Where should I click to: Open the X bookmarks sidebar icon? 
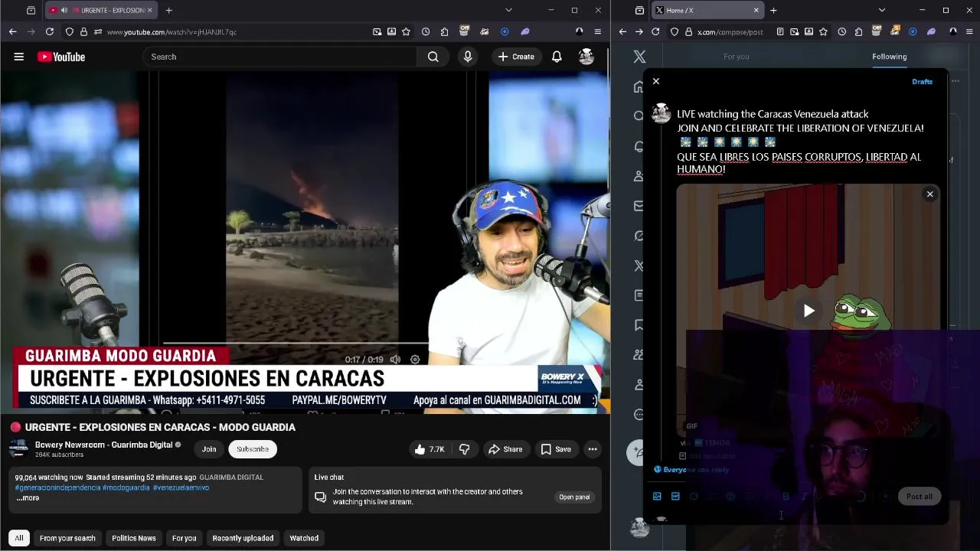639,325
